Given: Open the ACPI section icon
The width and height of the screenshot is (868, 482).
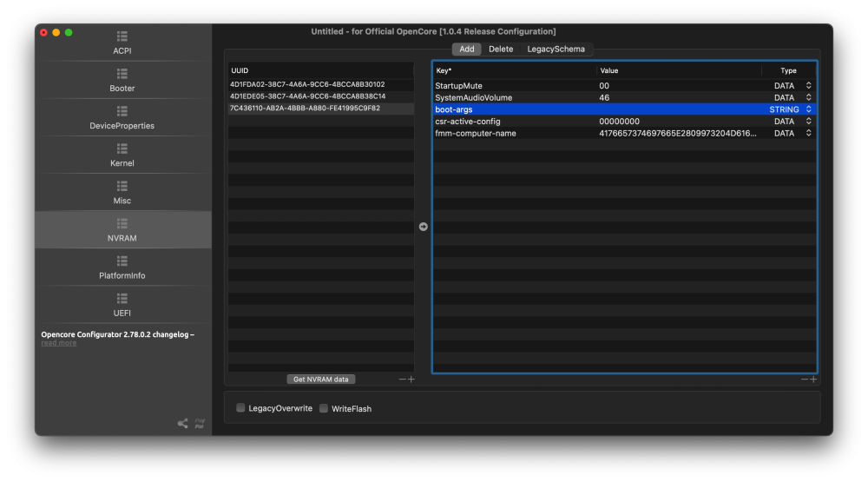Looking at the screenshot, I should pyautogui.click(x=122, y=36).
